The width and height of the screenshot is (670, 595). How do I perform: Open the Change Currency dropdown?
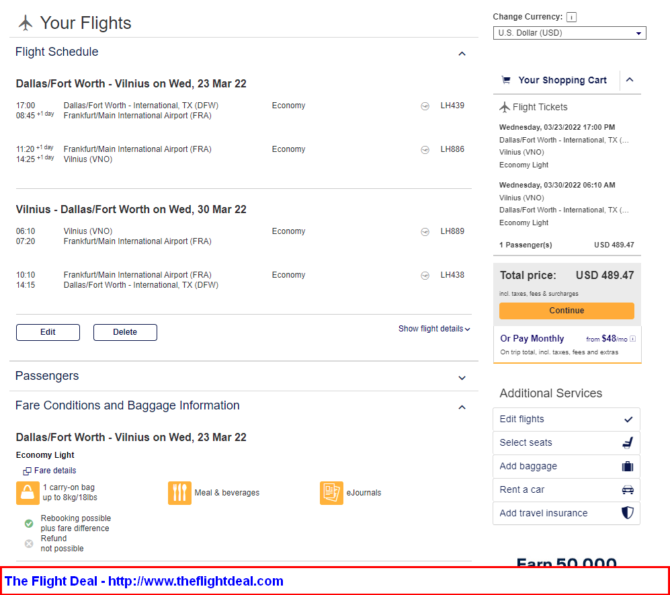click(x=569, y=33)
